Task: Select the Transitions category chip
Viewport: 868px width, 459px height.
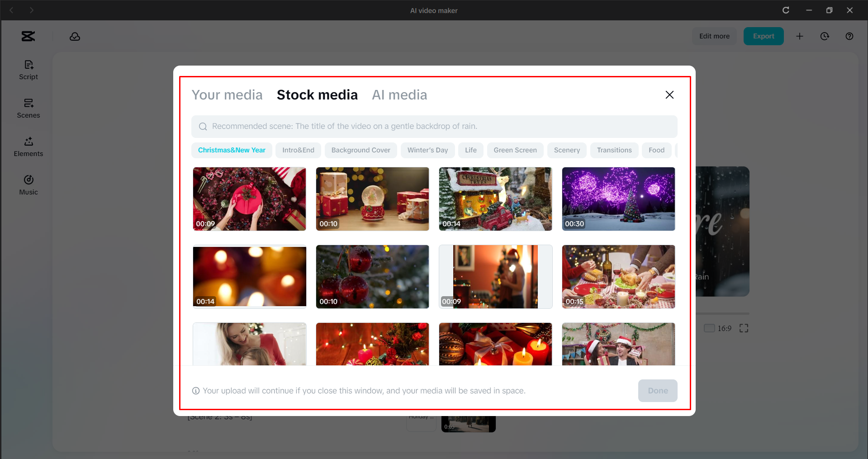Action: click(614, 150)
